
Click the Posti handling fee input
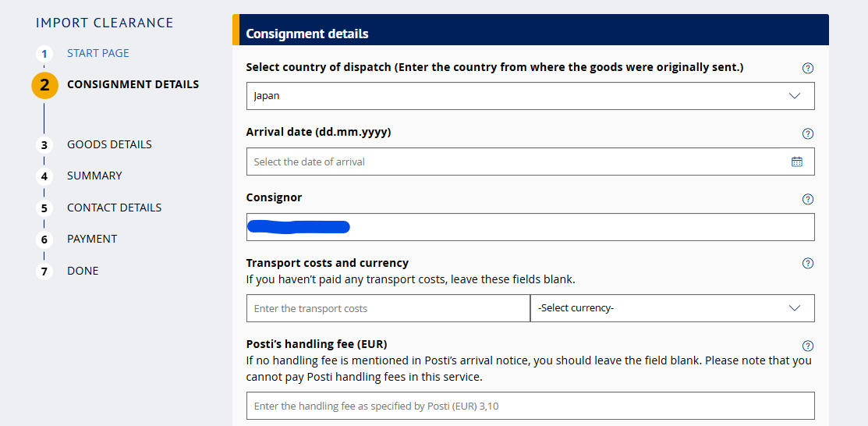tap(530, 406)
